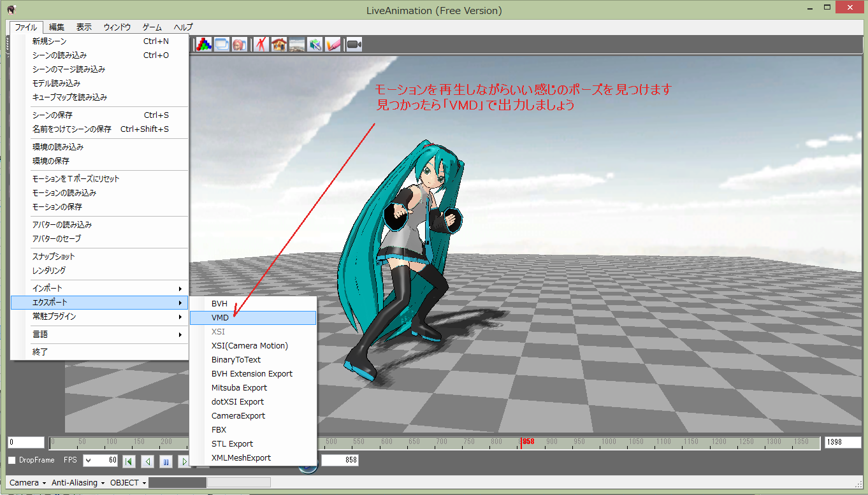Screen dimensions: 868x495
Task: Select モーションの保存 menu item
Action: (100, 207)
